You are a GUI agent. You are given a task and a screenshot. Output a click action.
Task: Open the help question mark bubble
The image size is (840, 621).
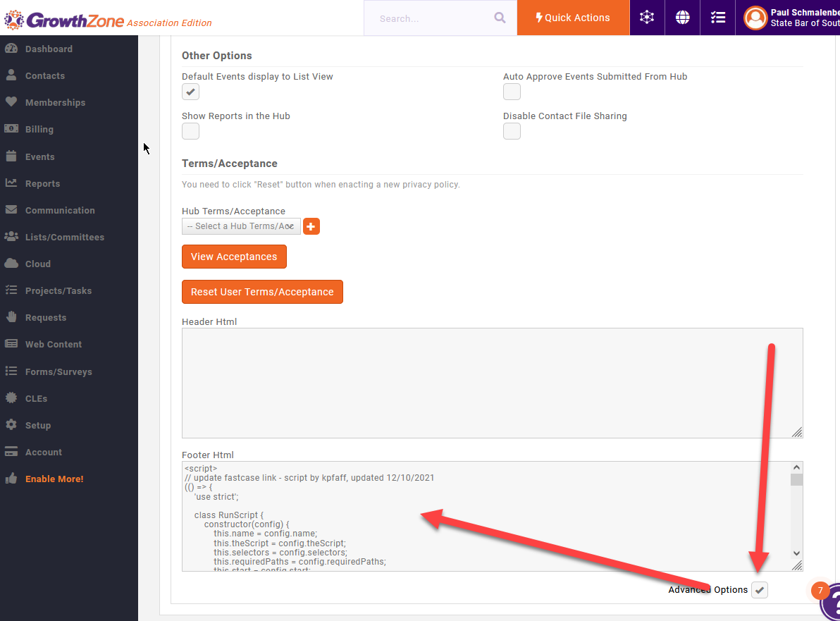coord(832,603)
